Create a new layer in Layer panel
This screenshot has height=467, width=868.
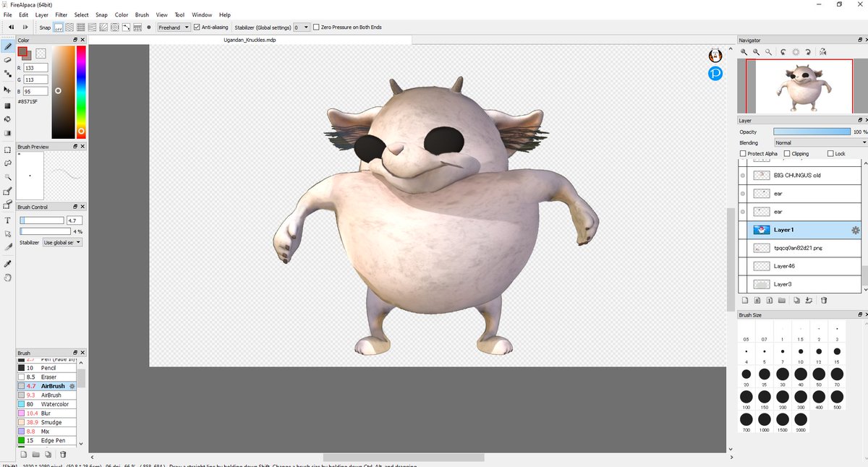[x=745, y=300]
